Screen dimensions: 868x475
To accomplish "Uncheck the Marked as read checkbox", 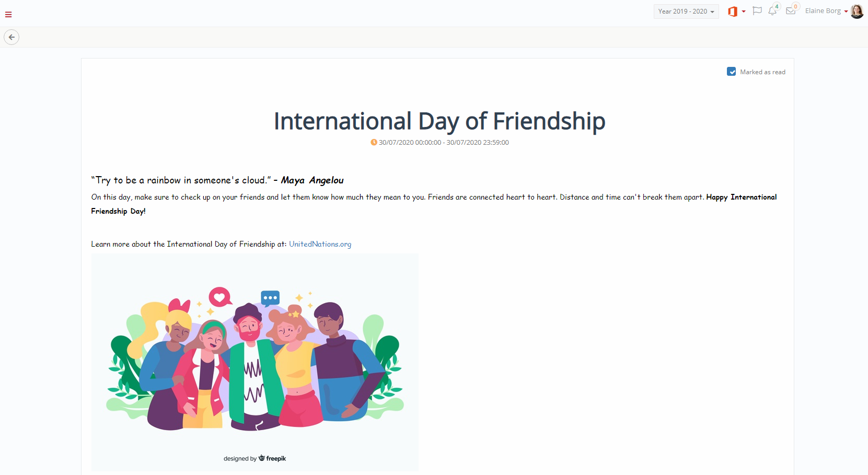I will tap(732, 72).
